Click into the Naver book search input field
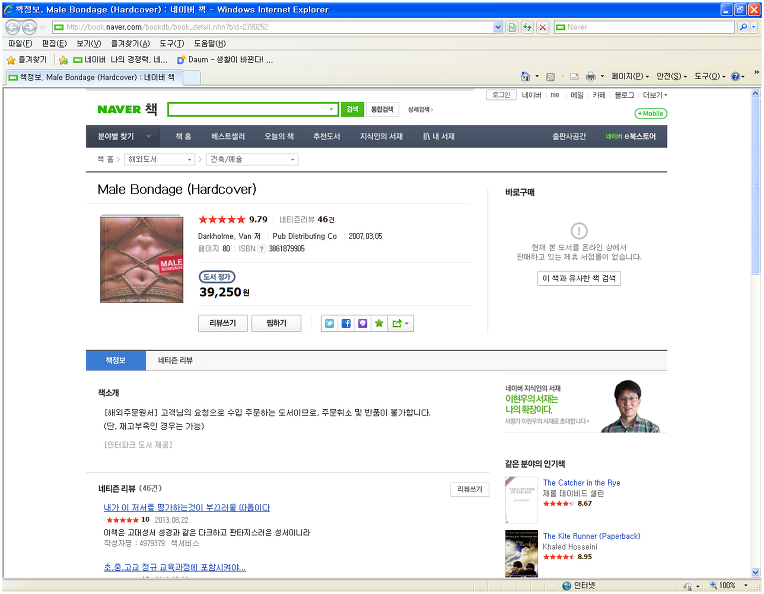 click(247, 109)
